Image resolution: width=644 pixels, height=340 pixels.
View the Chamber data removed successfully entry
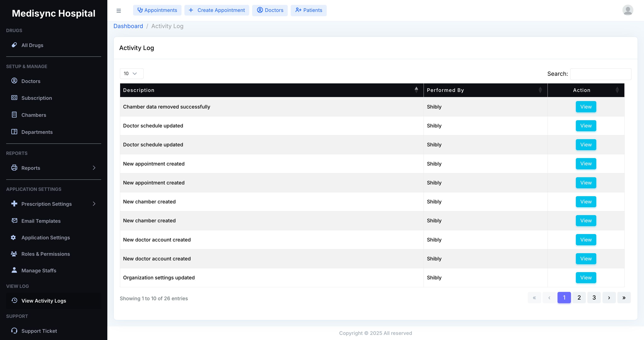click(586, 107)
